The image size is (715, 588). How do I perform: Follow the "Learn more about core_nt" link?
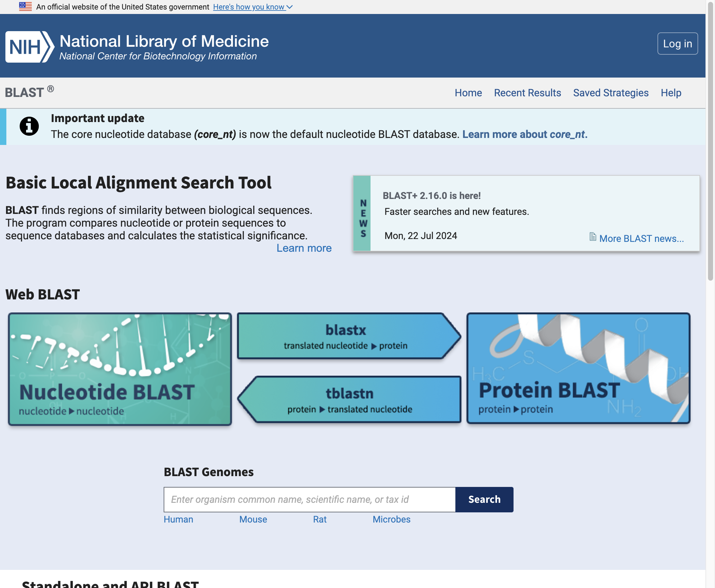(525, 134)
